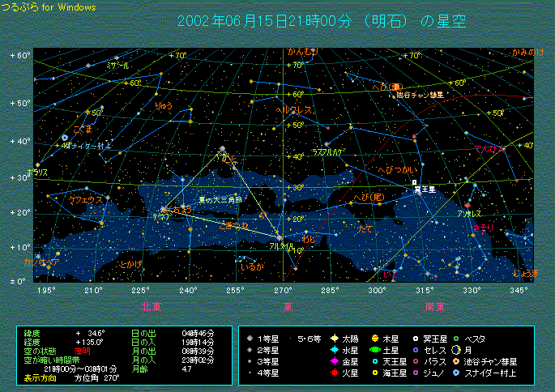
Task: Click the 冥王星 legend icon
Action: click(x=416, y=339)
